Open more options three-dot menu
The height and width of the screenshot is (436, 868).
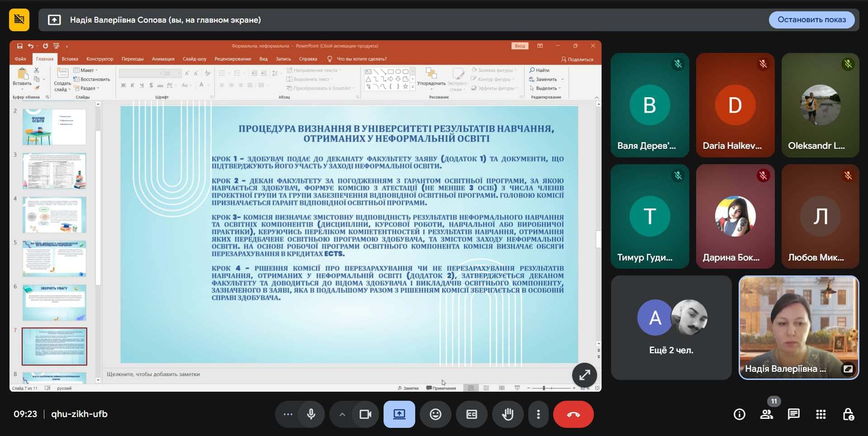[538, 414]
